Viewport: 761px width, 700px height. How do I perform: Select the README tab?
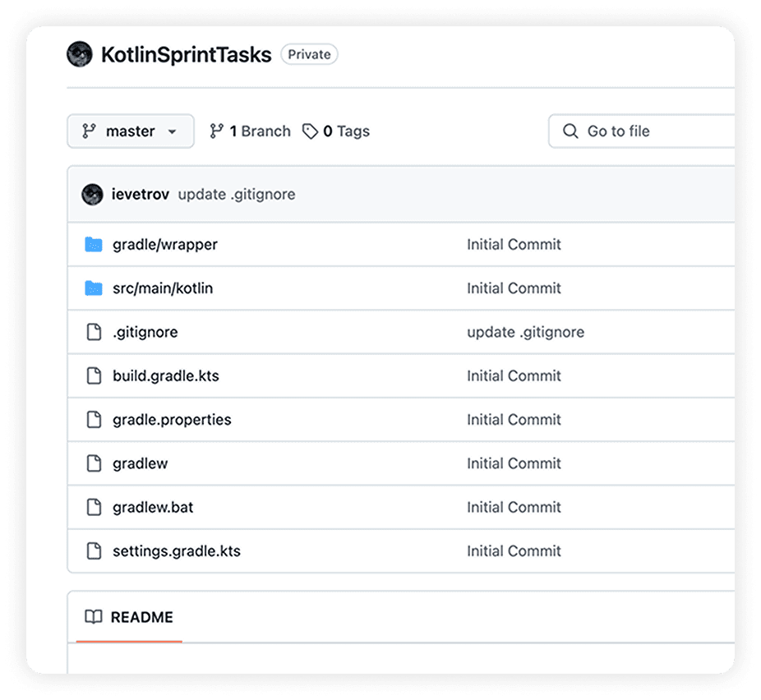click(x=141, y=617)
